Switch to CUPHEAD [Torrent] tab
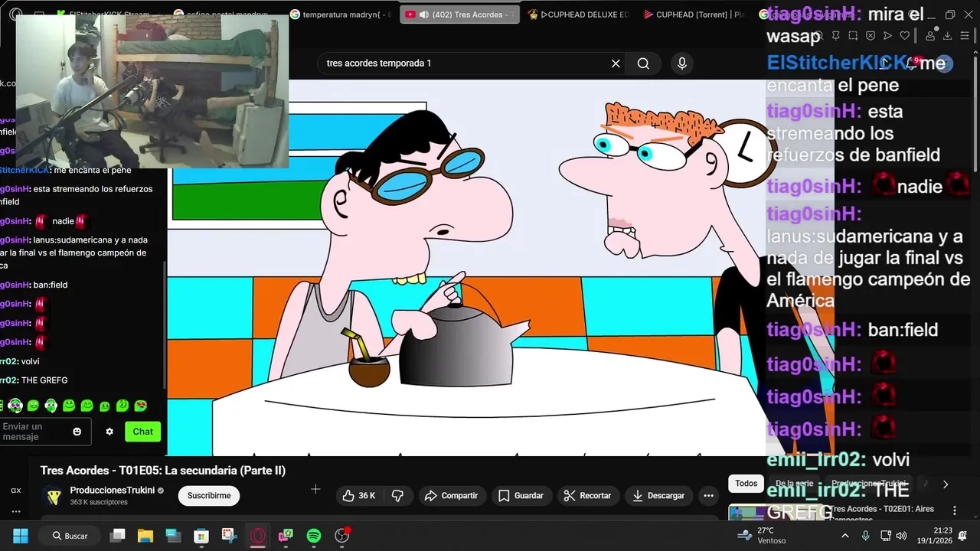Viewport: 980px width, 551px height. click(693, 15)
